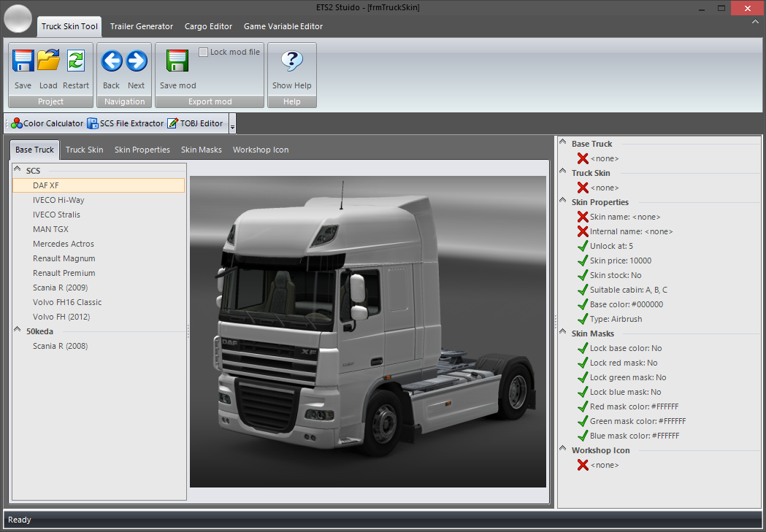Select DAF XF in the truck list
Image resolution: width=766 pixels, height=532 pixels.
point(99,185)
